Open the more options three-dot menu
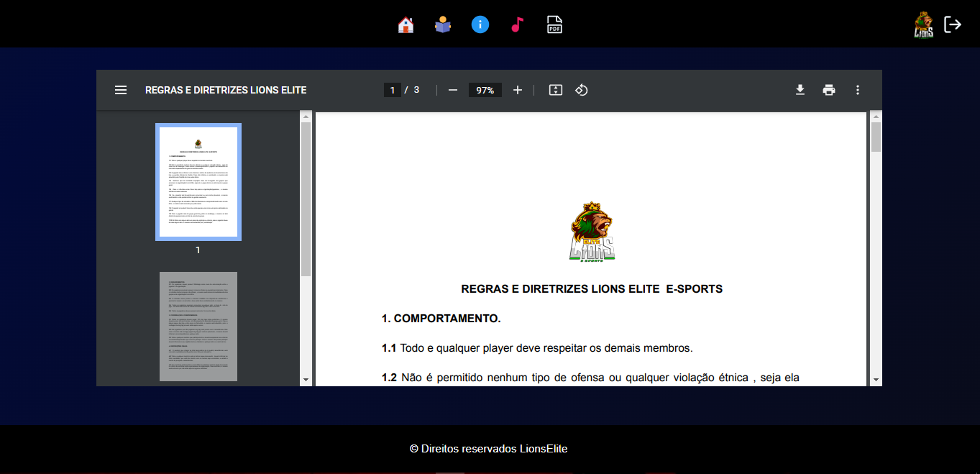Screen dimensions: 980x474 coord(857,90)
